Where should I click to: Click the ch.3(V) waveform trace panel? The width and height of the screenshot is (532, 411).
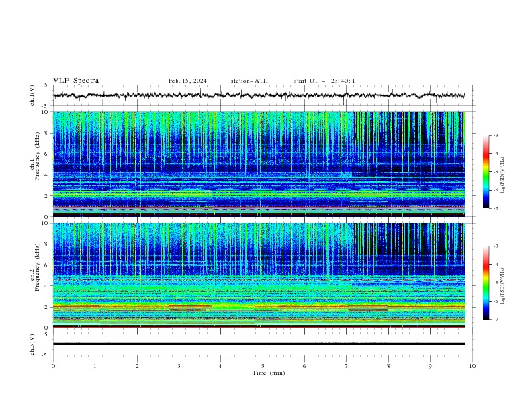tap(264, 345)
